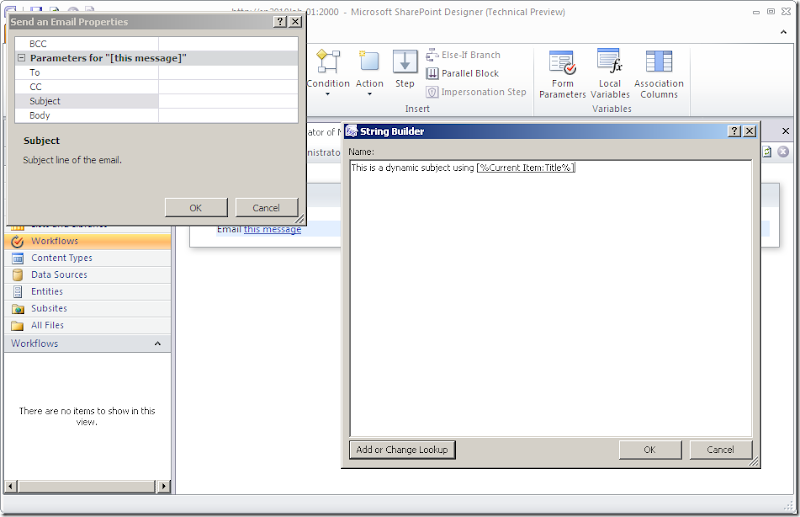Select the Subject property row

(156, 101)
